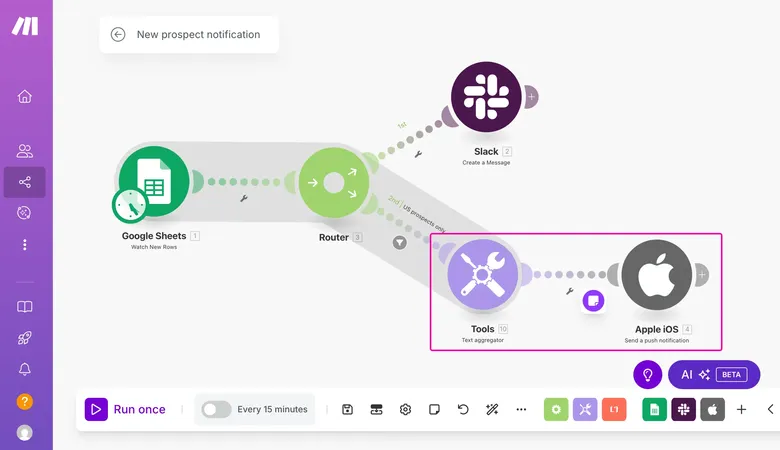Open the rocket What's new icon
Image resolution: width=780 pixels, height=450 pixels.
coord(24,338)
